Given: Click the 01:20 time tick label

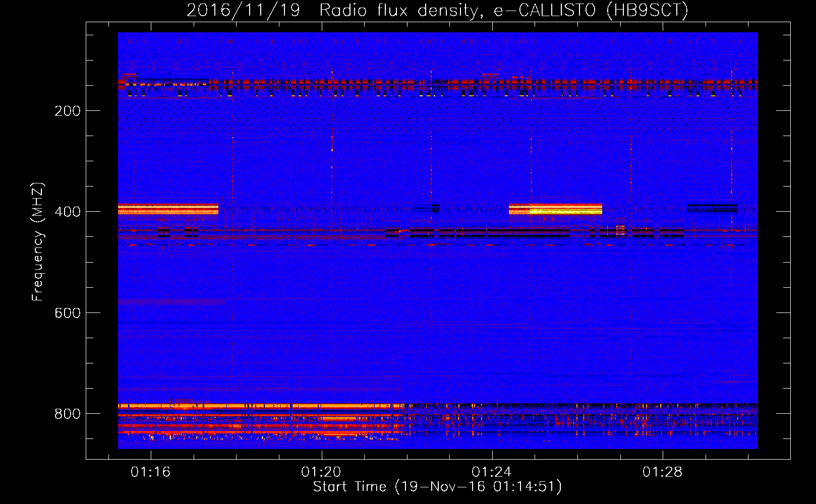Looking at the screenshot, I should [321, 472].
